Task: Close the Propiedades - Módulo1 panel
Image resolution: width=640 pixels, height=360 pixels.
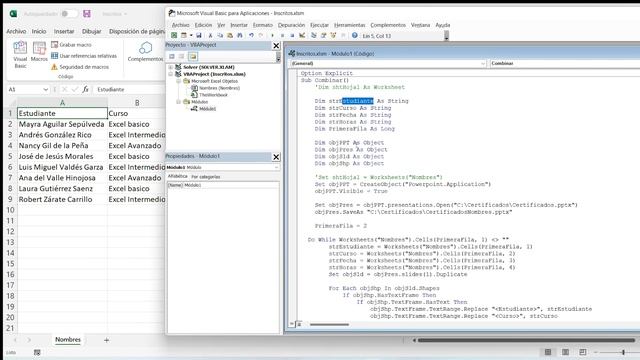Action: 276,157
